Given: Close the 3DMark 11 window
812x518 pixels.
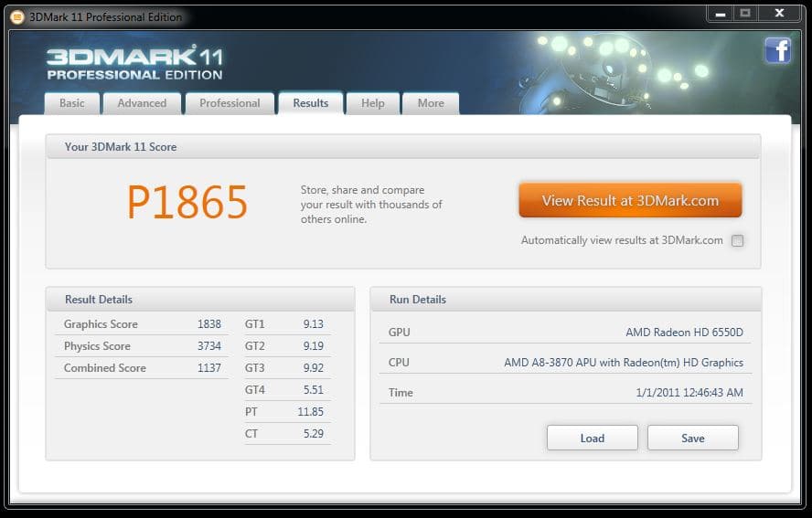Looking at the screenshot, I should [x=779, y=14].
